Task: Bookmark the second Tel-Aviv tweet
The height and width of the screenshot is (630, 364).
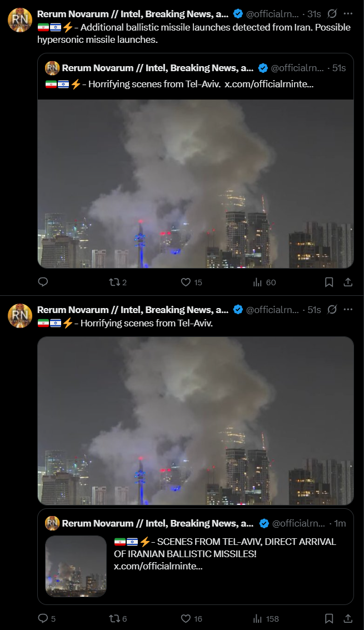Action: (x=329, y=619)
